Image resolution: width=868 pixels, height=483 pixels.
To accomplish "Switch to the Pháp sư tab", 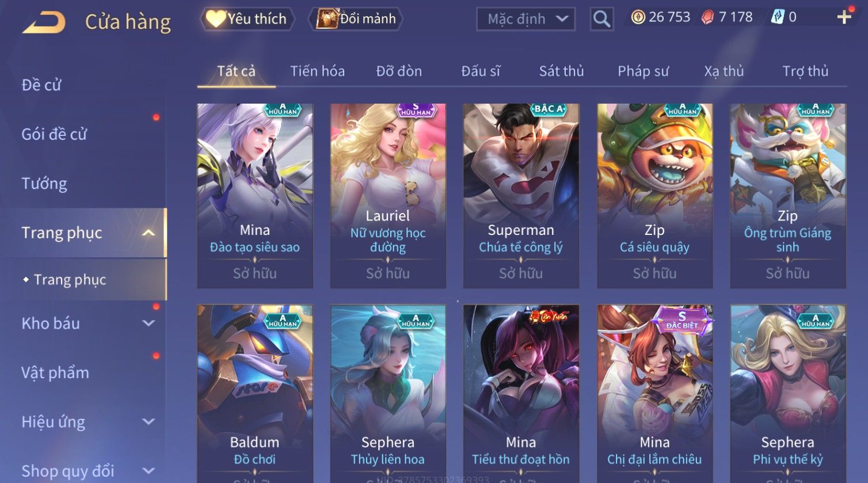I will [643, 71].
